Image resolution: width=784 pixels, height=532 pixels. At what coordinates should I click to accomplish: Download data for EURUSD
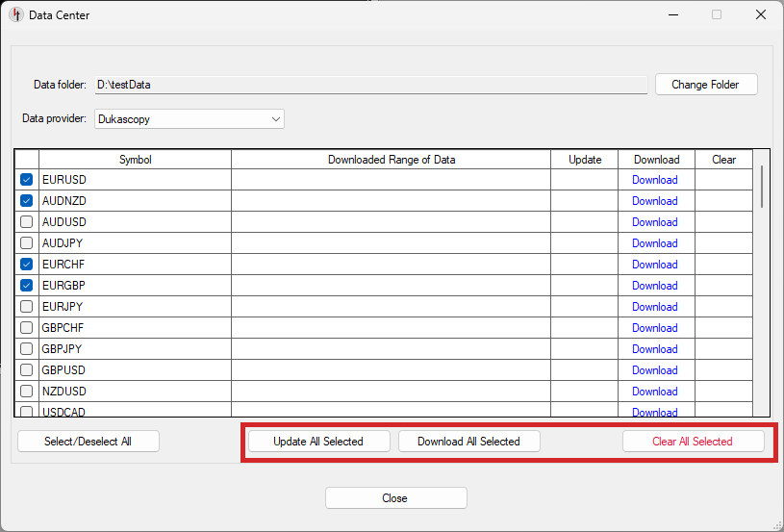pyautogui.click(x=654, y=180)
